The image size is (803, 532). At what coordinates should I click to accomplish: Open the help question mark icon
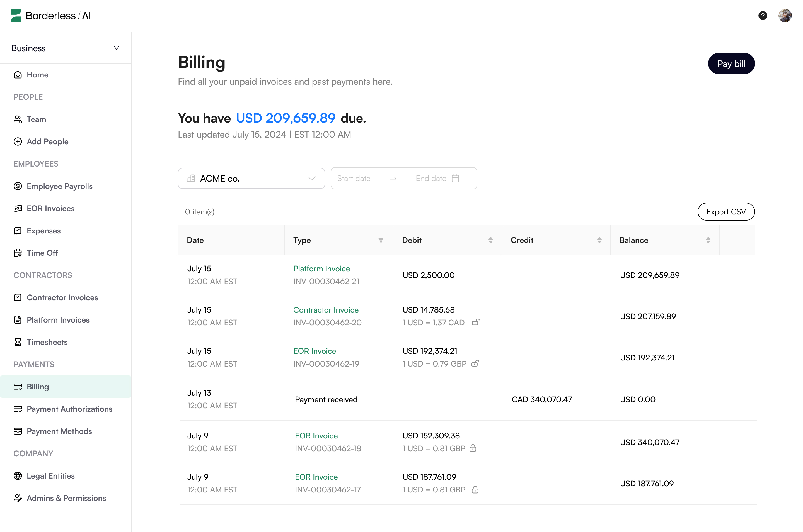pos(762,16)
